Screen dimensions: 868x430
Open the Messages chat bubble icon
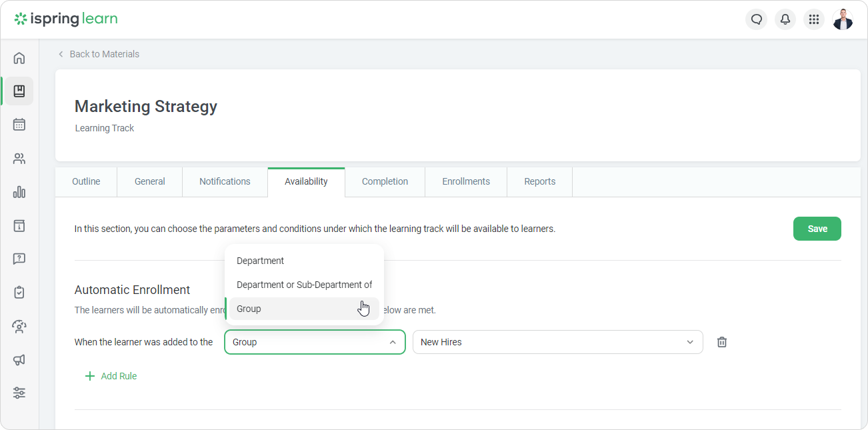[x=756, y=19]
